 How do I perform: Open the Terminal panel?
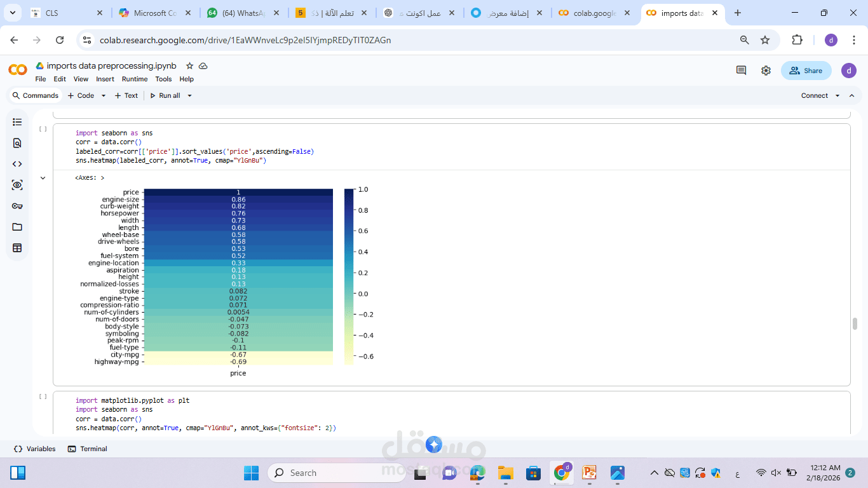pyautogui.click(x=88, y=449)
